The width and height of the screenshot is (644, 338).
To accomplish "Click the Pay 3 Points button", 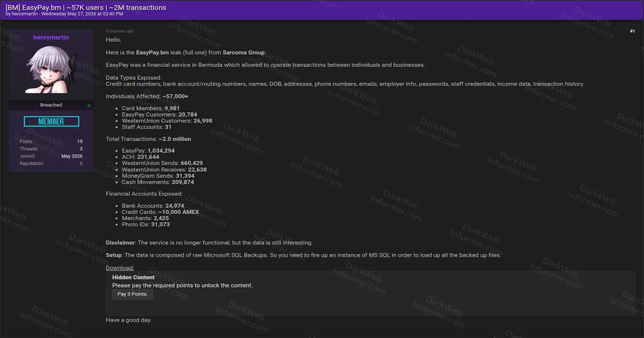I will click(133, 294).
